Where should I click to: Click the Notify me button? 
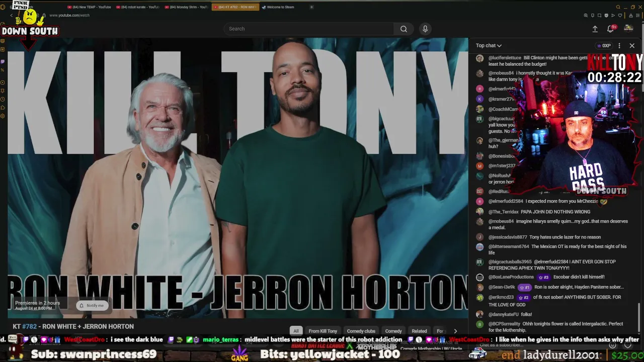click(x=92, y=305)
